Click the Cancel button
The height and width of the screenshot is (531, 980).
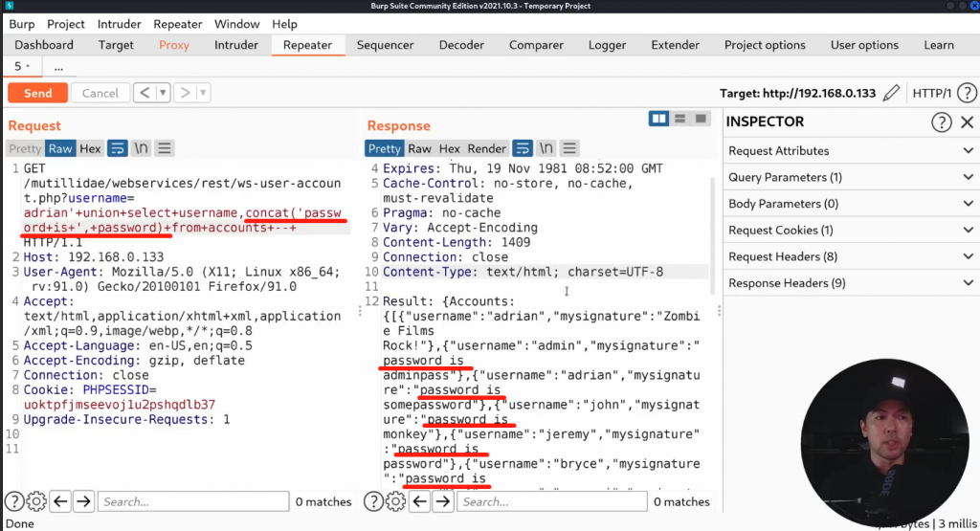tap(100, 93)
